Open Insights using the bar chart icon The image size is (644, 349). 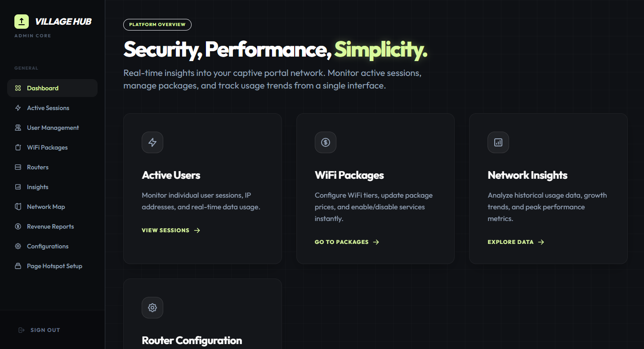tap(18, 187)
